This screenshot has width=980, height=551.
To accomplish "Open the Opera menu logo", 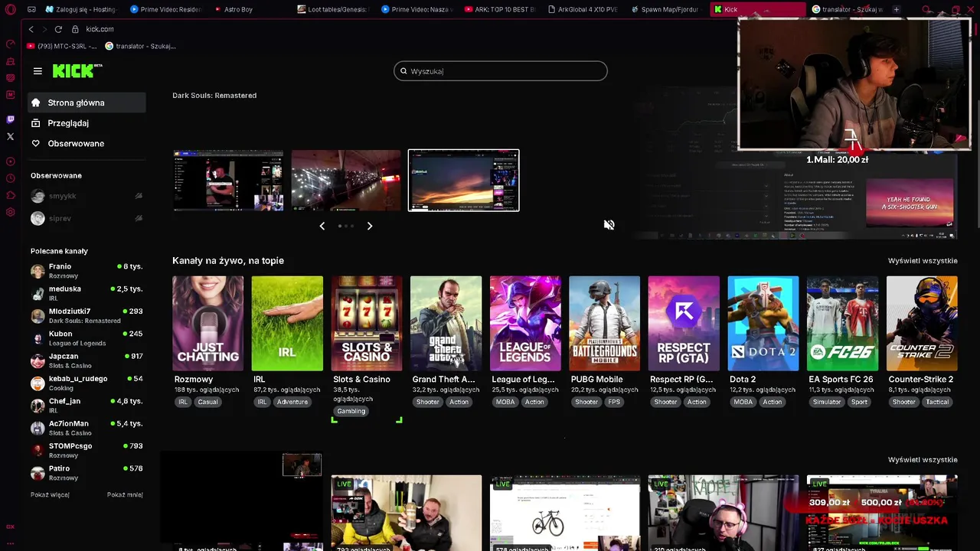I will click(10, 9).
